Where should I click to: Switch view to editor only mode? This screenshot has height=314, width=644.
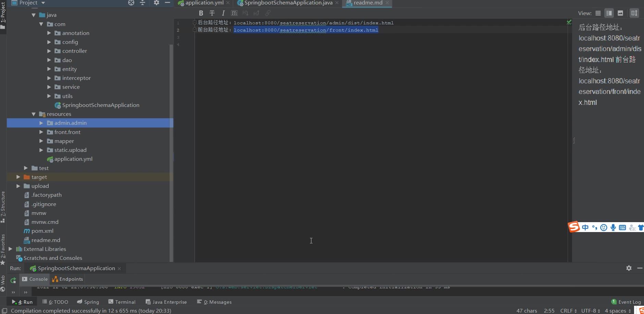tap(598, 13)
